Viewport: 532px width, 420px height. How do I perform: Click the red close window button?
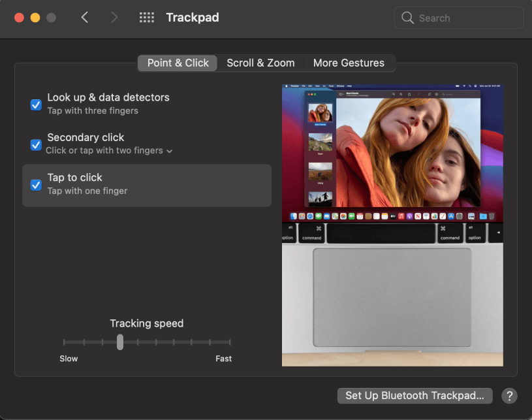20,18
